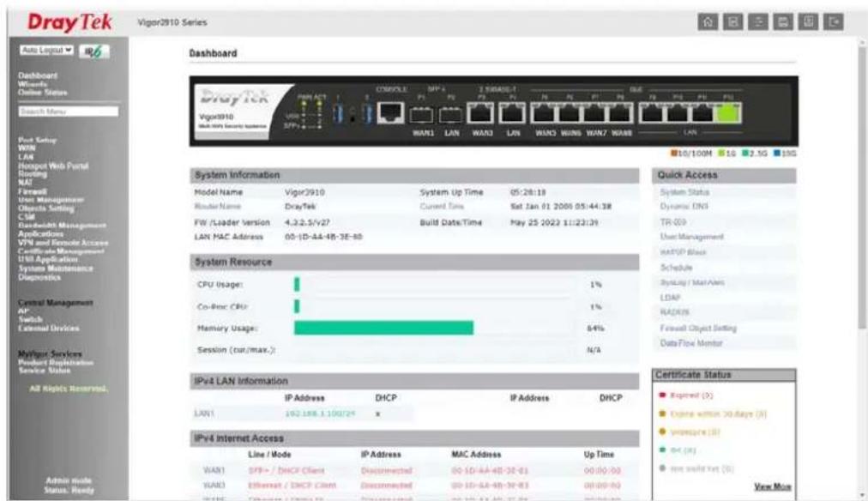Click the CONSOLE port on router image
The image size is (868, 501).
coord(390,112)
